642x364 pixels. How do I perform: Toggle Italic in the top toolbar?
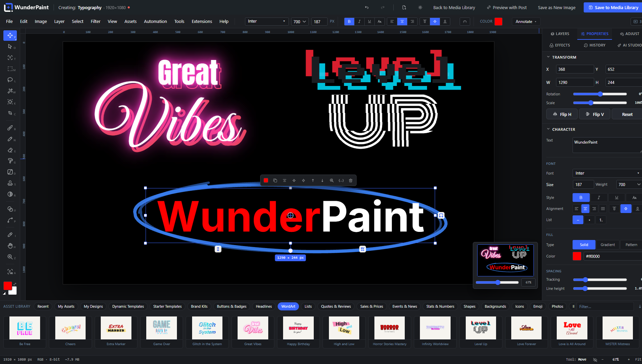359,22
